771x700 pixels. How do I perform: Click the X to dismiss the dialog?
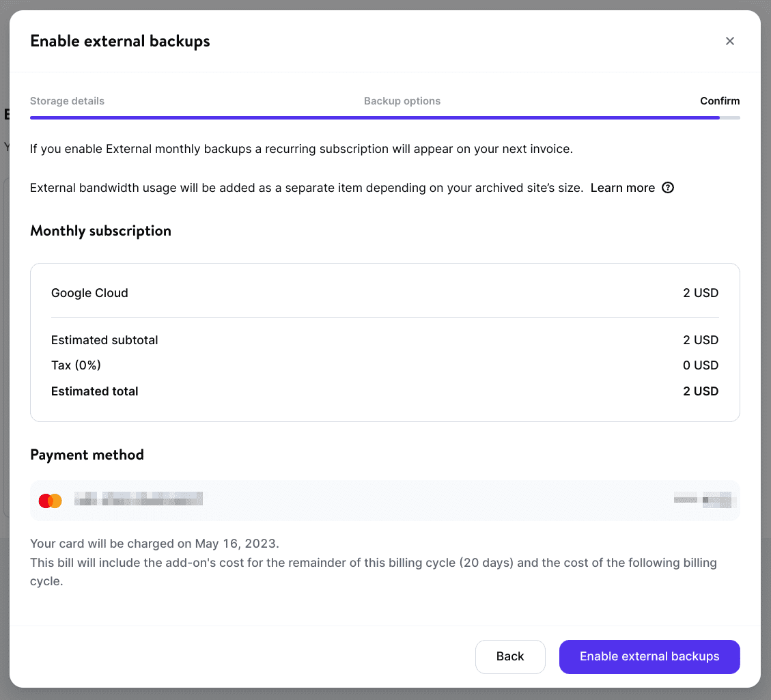tap(729, 41)
